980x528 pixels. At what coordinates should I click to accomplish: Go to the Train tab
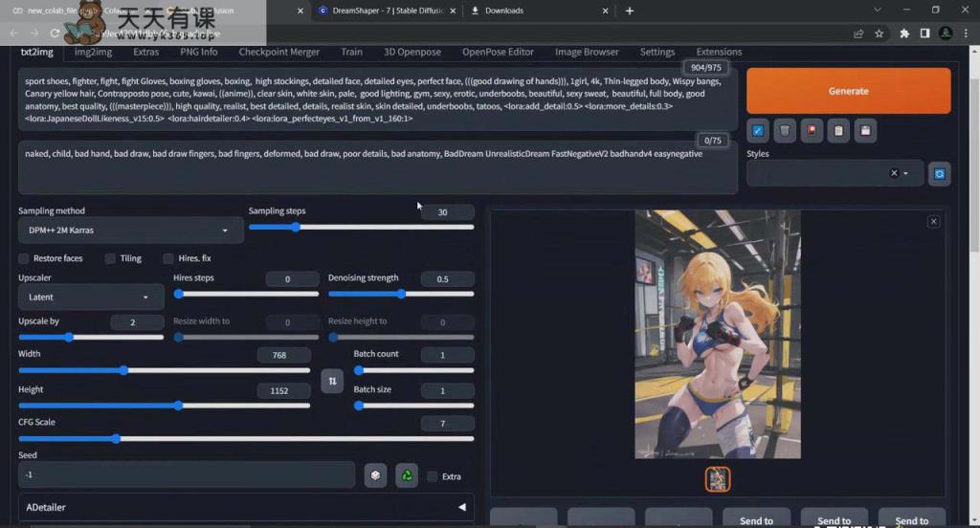(351, 52)
